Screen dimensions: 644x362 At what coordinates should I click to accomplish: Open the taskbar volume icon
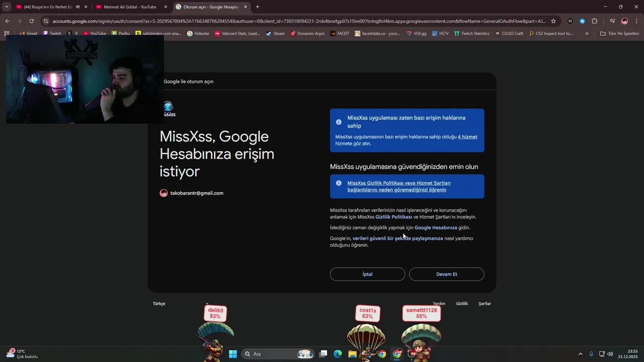(610, 354)
